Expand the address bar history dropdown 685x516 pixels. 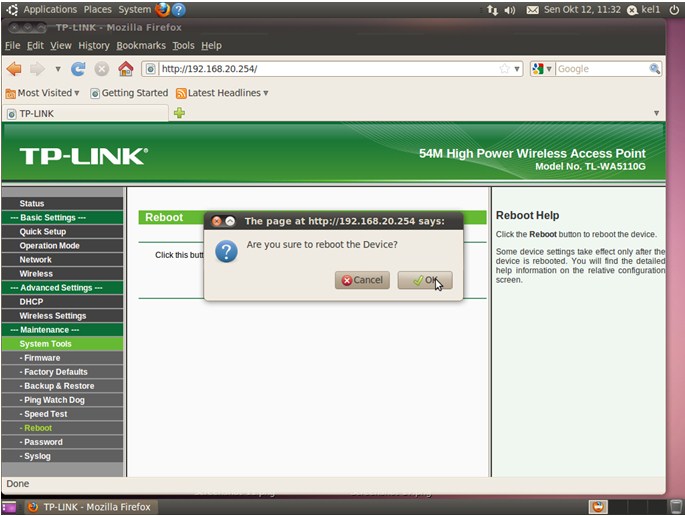click(x=517, y=69)
